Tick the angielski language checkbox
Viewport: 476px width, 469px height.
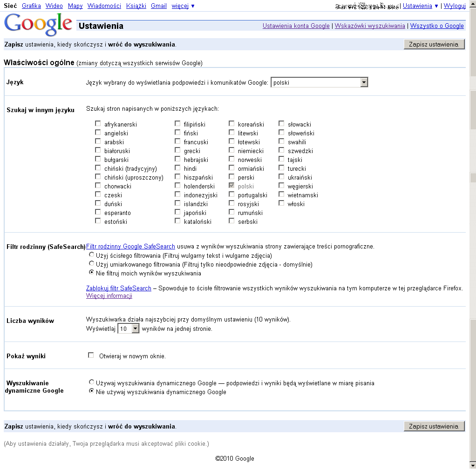[x=98, y=133]
